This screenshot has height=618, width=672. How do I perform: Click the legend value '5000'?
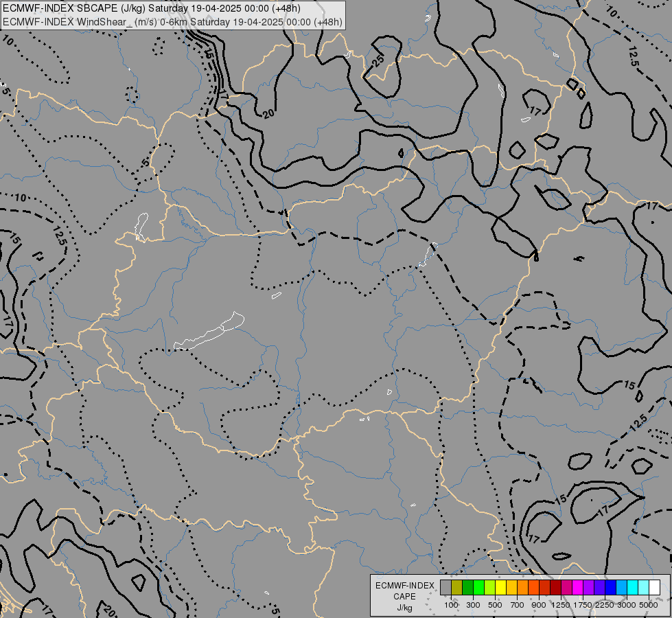tap(649, 605)
